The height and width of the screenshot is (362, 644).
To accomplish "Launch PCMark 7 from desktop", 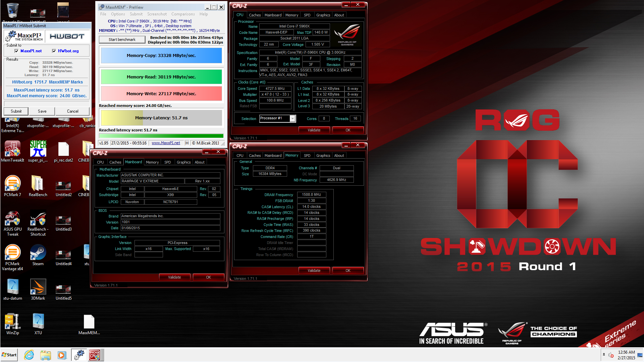I will (13, 186).
